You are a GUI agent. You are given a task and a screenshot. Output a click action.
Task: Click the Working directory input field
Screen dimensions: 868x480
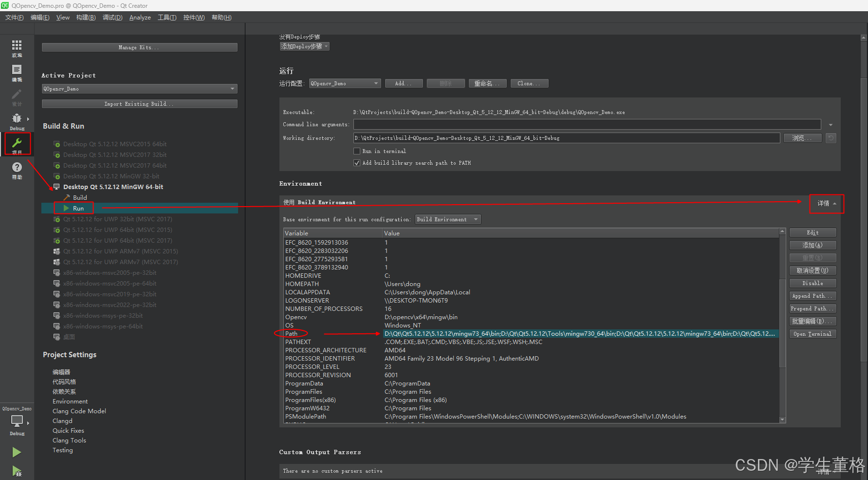(567, 138)
